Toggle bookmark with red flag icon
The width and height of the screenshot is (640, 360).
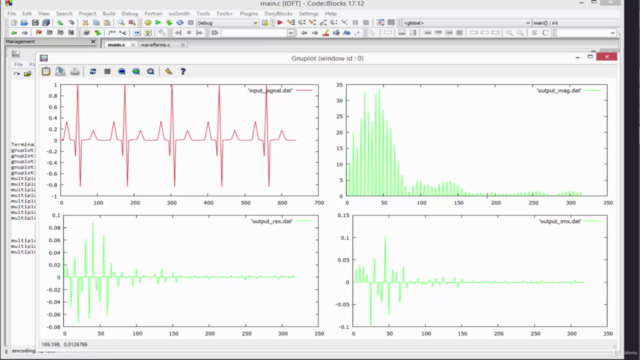[39, 33]
